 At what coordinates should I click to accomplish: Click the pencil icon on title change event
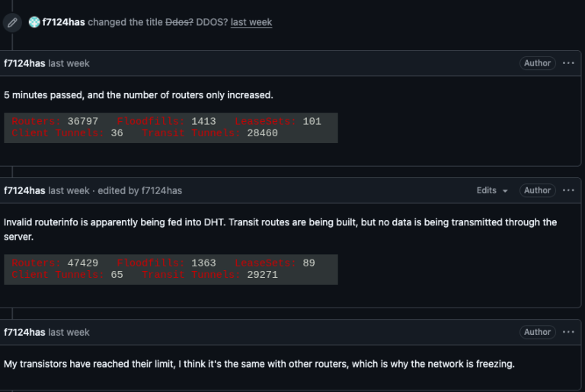pos(12,22)
